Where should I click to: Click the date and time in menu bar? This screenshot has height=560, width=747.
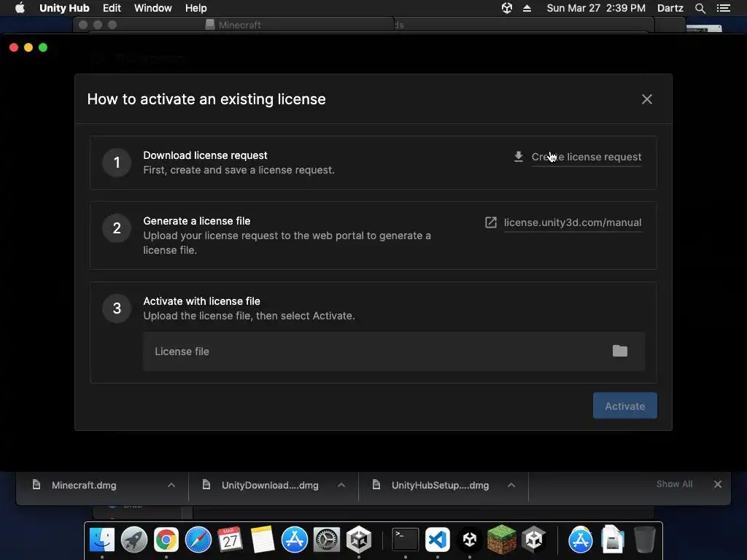tap(596, 8)
